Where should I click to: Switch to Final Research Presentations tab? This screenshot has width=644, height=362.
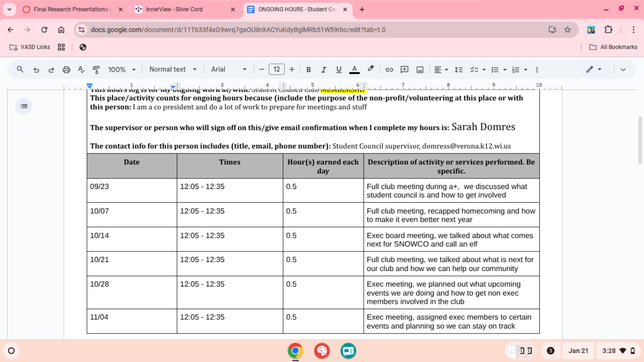pyautogui.click(x=70, y=10)
